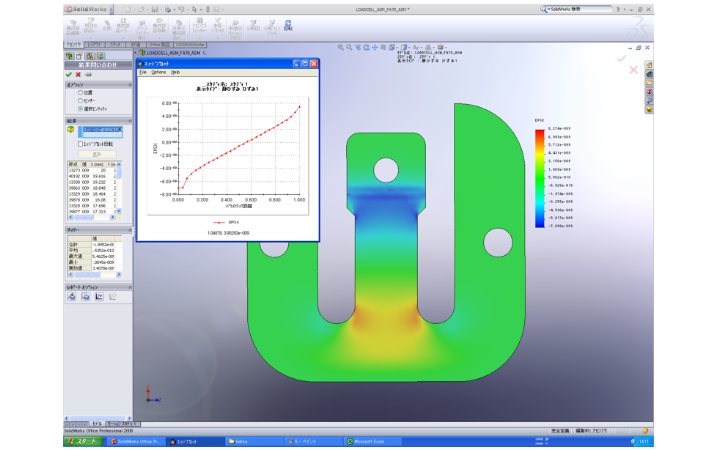Screen dimensions: 720x450
Task: Open File menu in plot window
Action: 143,72
